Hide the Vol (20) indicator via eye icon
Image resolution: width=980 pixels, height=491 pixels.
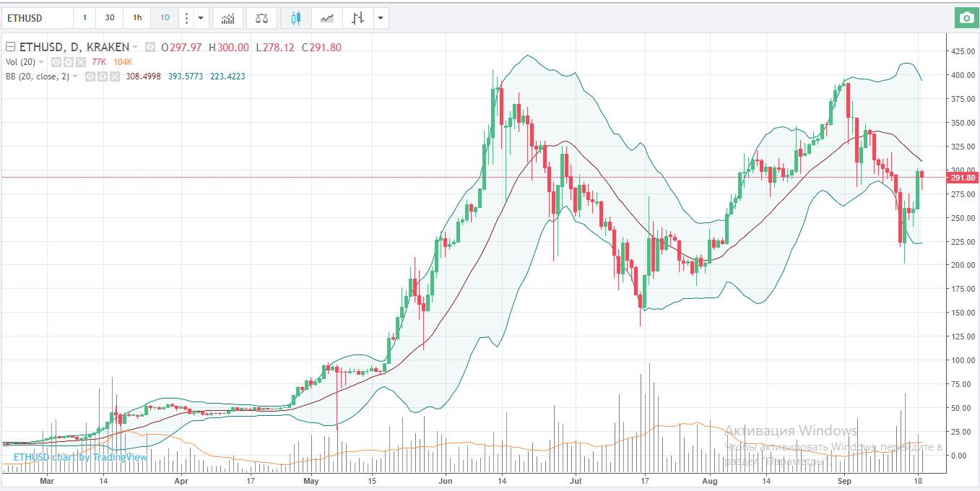pos(56,62)
